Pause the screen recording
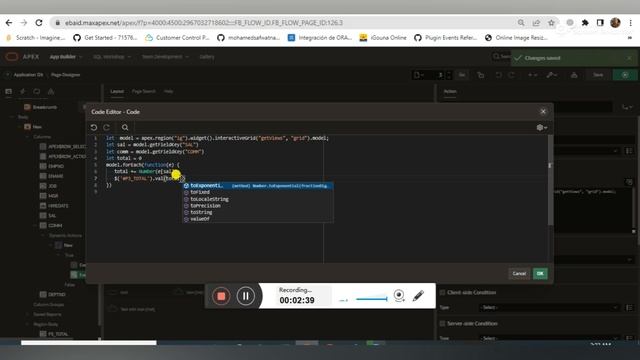Screen dimensions: 640x360 coord(246,296)
